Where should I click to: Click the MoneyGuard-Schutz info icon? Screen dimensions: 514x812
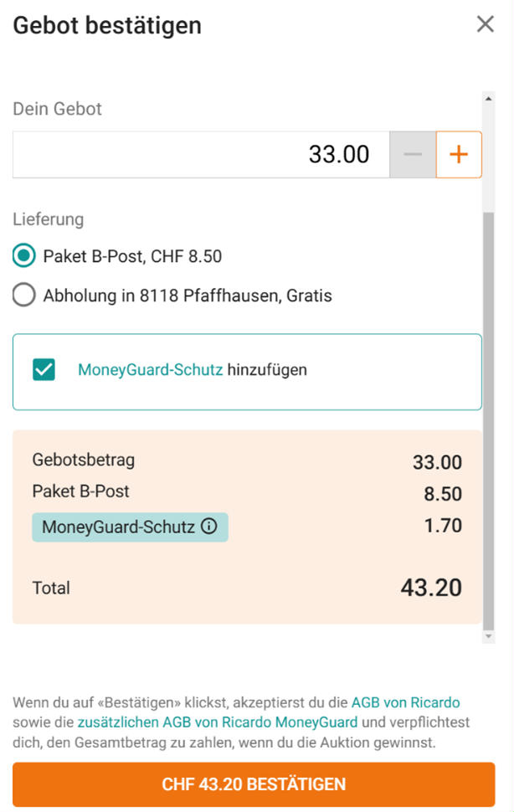pos(208,527)
